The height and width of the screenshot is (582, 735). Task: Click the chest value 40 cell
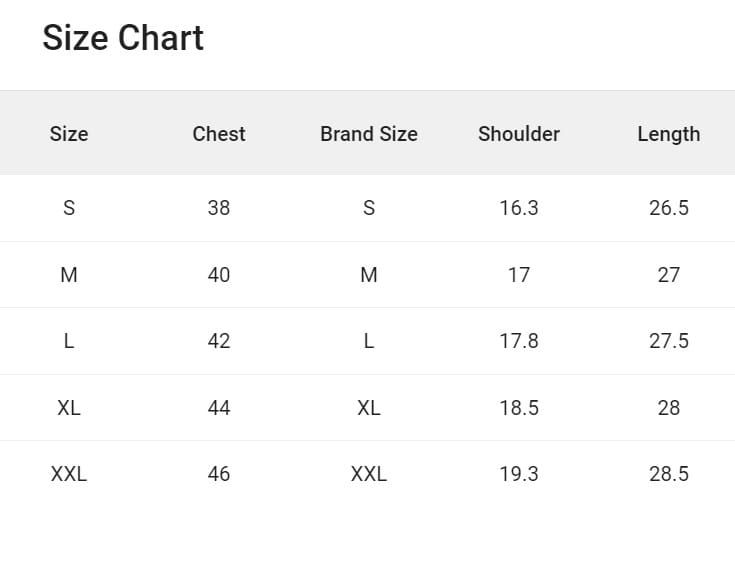point(219,275)
